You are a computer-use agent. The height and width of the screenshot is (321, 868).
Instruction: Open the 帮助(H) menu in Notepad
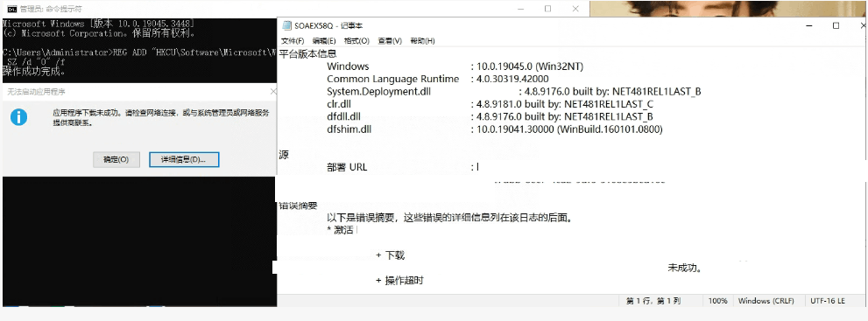point(422,41)
